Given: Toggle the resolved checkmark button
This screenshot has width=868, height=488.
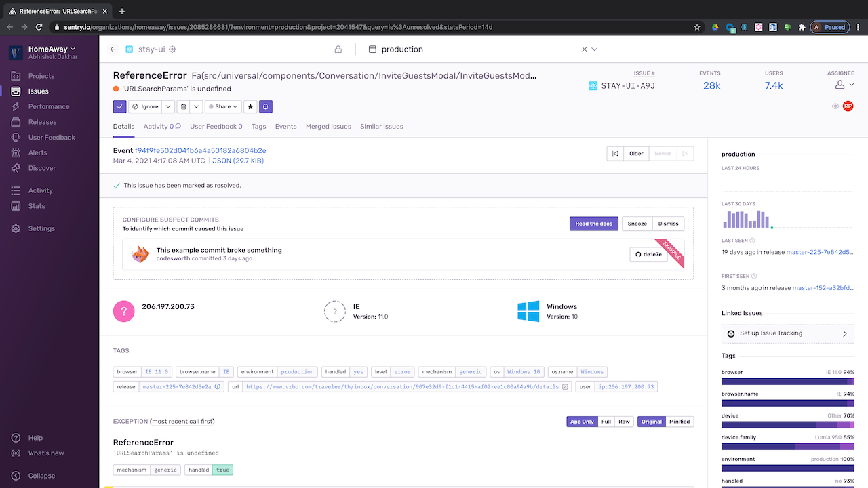Looking at the screenshot, I should click(120, 106).
